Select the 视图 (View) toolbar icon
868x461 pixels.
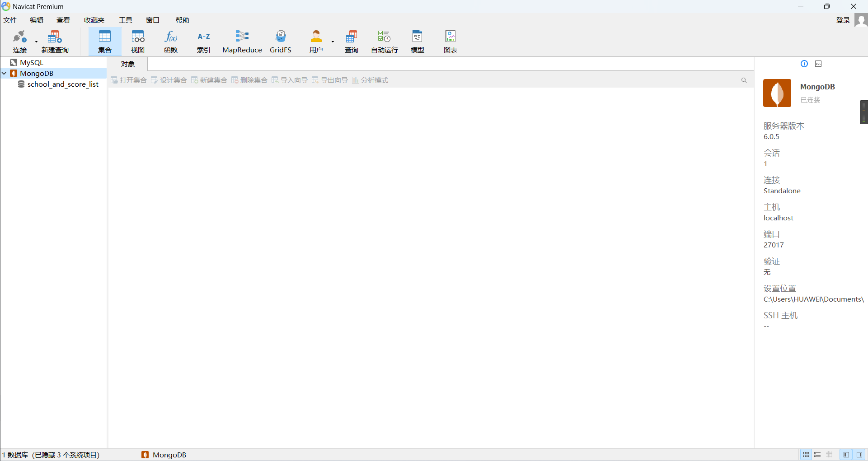tap(138, 42)
